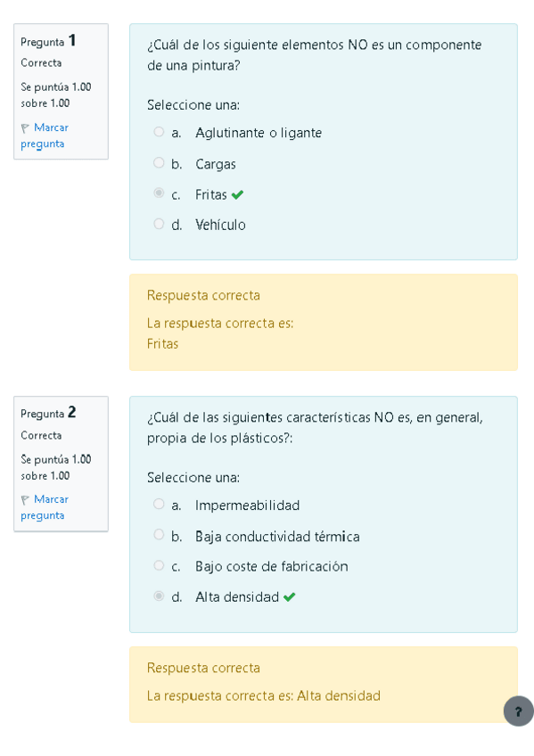Click the round help button at bottom right

coord(518,711)
